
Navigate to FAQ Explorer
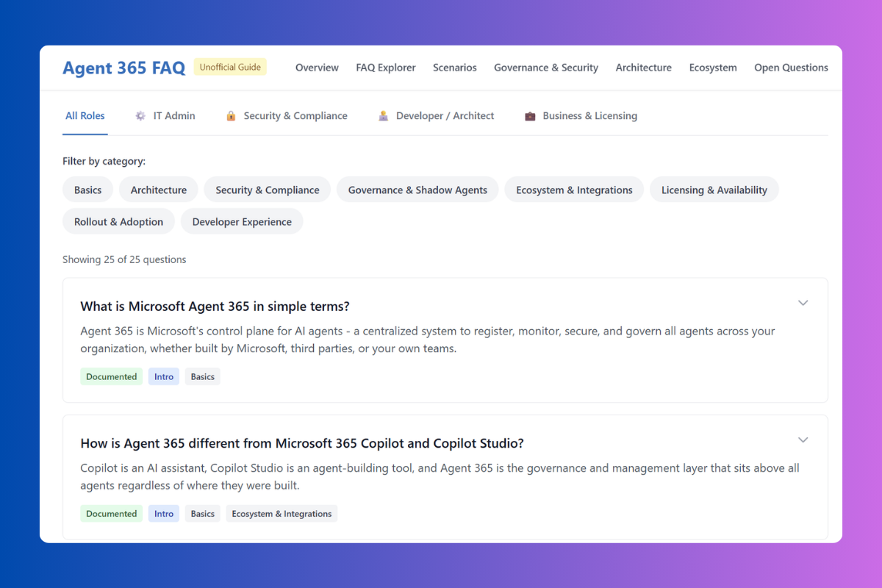coord(386,67)
